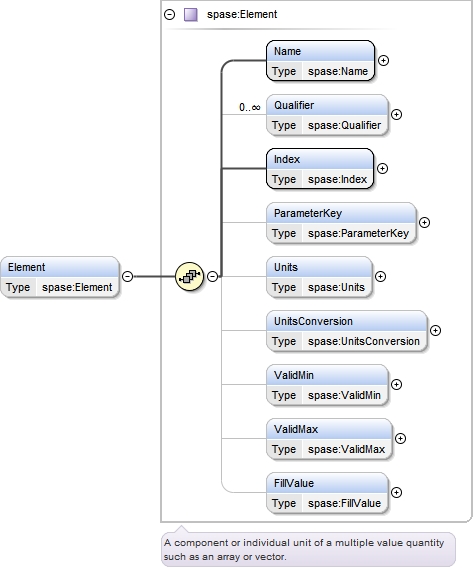This screenshot has width=474, height=570.
Task: Expand the FillValue plus icon
Action: pyautogui.click(x=396, y=492)
